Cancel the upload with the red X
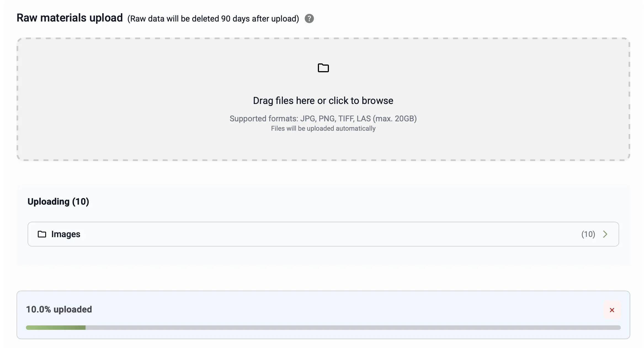The width and height of the screenshot is (644, 348). (612, 310)
